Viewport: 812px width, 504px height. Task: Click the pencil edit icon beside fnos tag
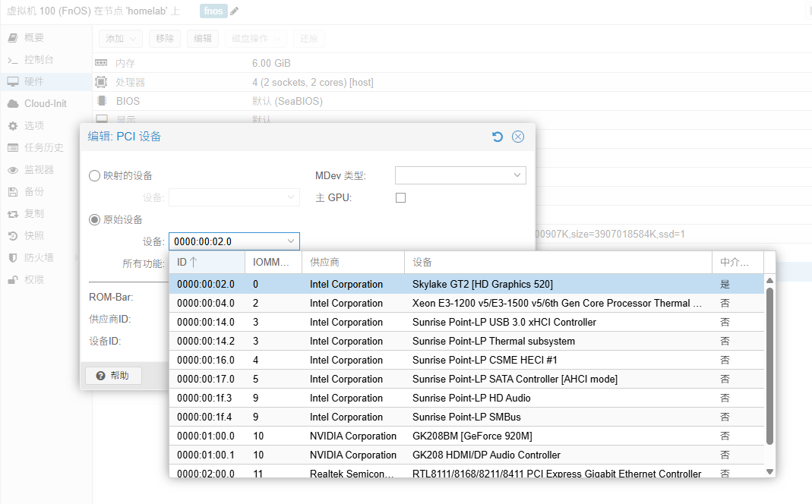point(235,11)
